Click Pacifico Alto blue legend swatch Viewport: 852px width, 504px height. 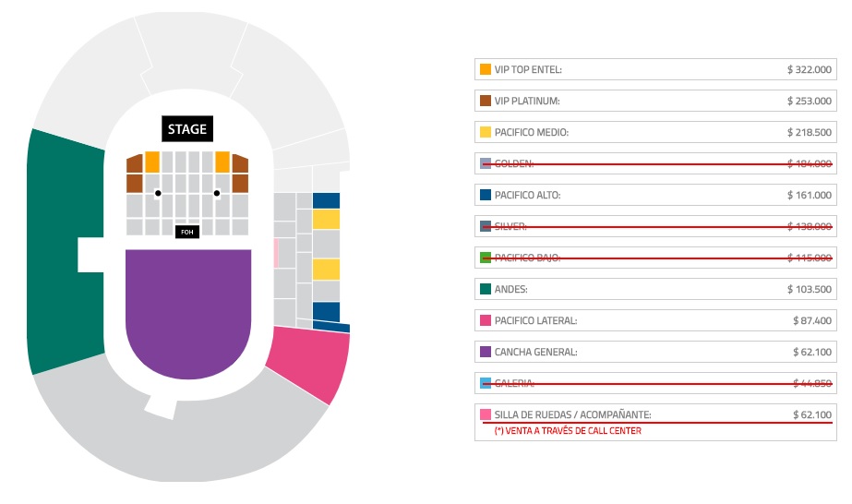[486, 195]
